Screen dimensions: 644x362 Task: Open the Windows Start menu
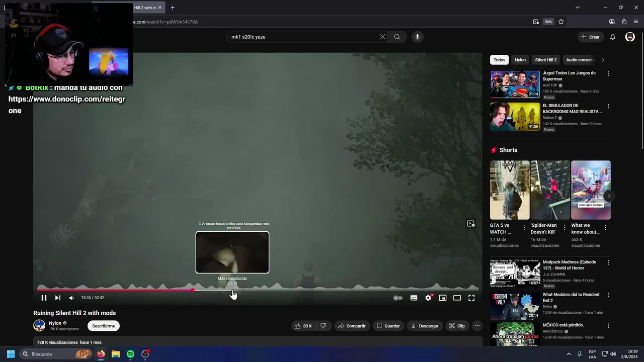(11, 354)
